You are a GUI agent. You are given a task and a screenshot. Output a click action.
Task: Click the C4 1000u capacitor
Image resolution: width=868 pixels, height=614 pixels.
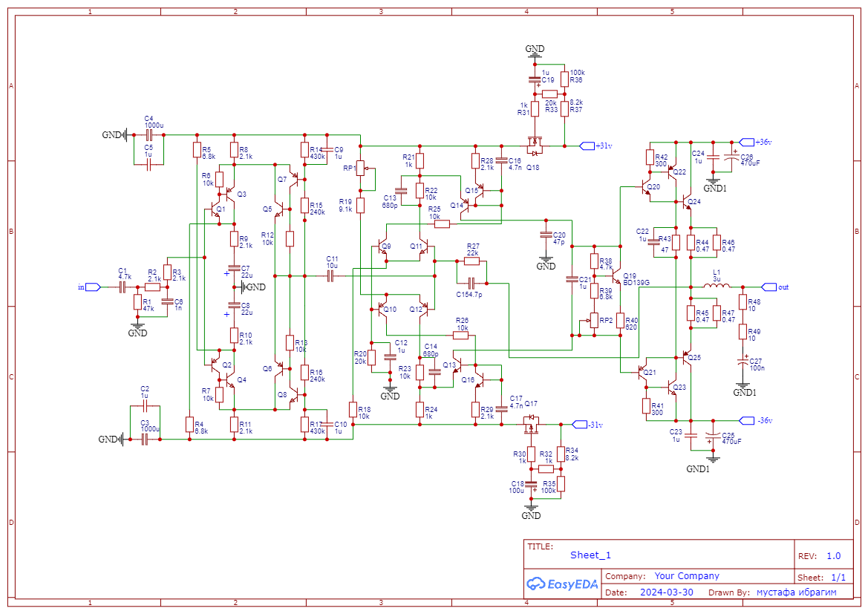point(149,135)
